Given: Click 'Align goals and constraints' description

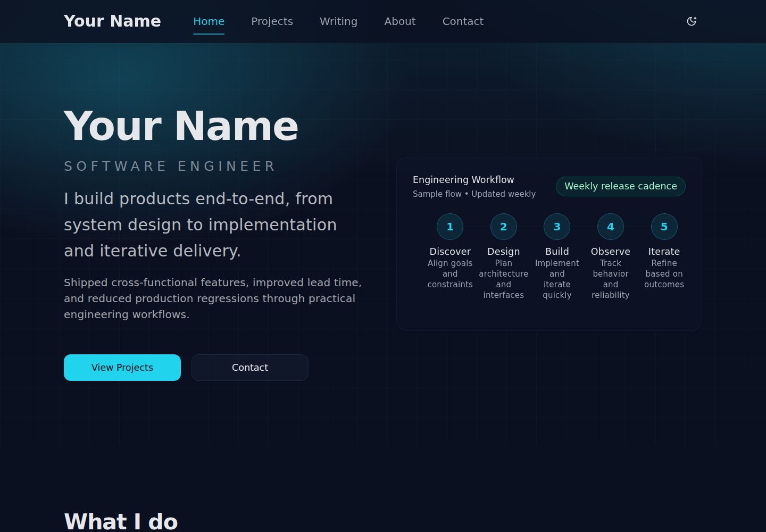Looking at the screenshot, I should coord(450,274).
